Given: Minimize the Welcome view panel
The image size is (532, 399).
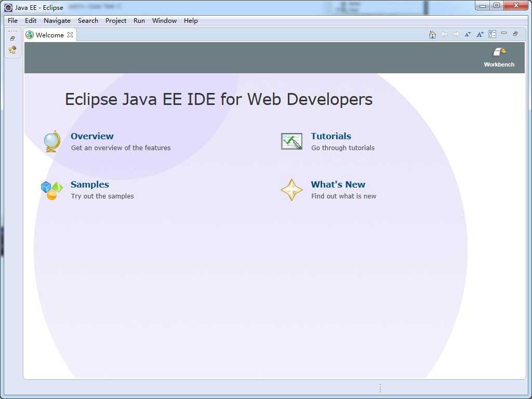Looking at the screenshot, I should pos(504,33).
